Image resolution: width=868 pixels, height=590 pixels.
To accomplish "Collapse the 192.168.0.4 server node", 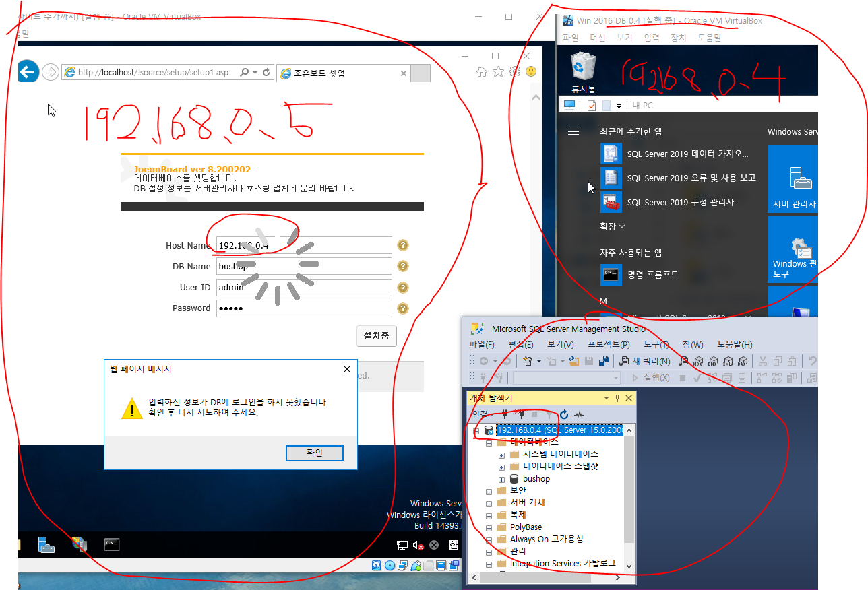I will (476, 430).
